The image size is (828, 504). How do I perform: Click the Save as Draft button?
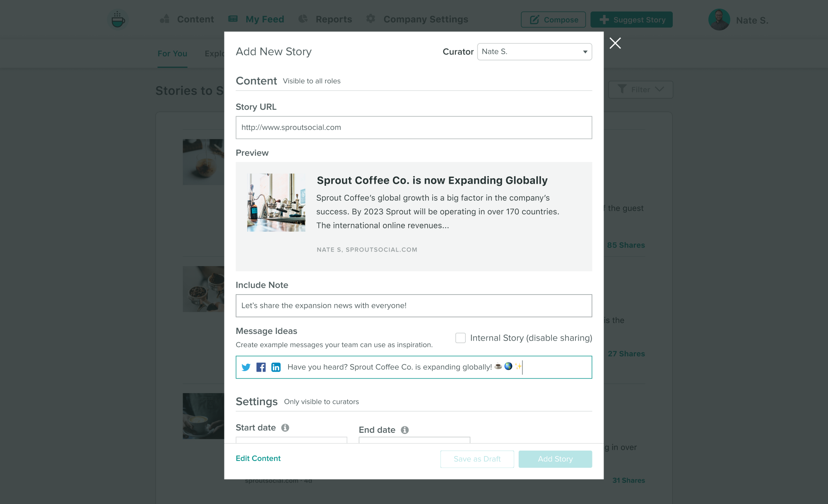477,459
